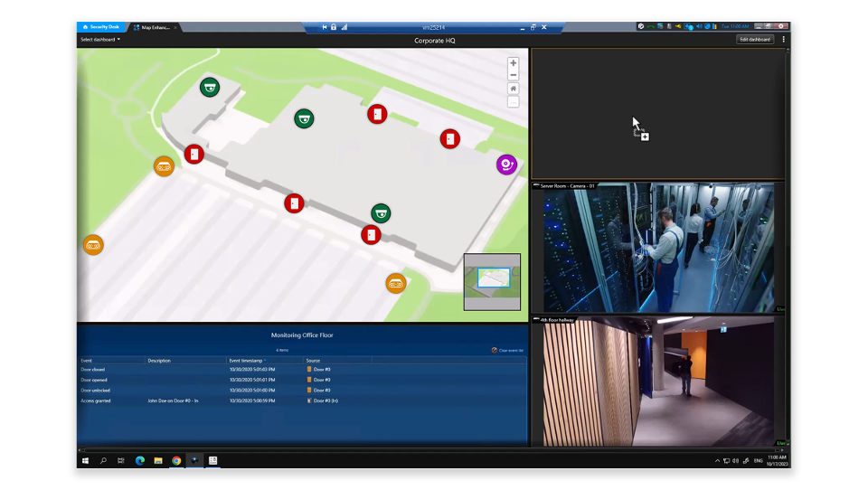Switch to the Security Desk tab
The image size is (868, 490).
click(x=101, y=27)
